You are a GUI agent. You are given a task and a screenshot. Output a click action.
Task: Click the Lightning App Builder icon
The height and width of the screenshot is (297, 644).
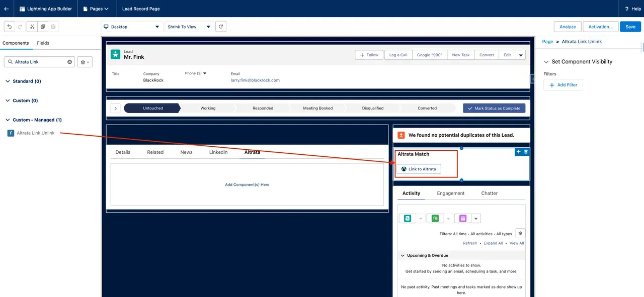click(x=22, y=9)
